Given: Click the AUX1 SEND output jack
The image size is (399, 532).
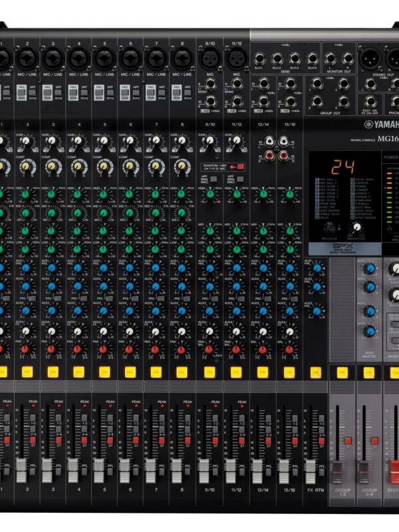Looking at the screenshot, I should pos(259,59).
